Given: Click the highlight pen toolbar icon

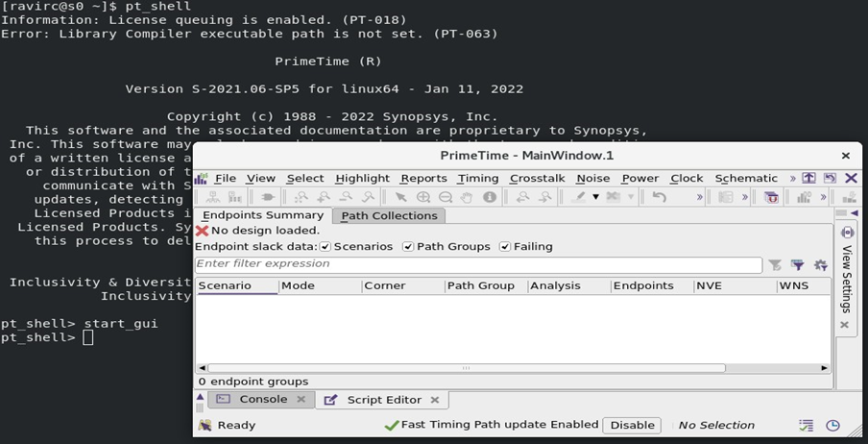Looking at the screenshot, I should [x=578, y=197].
